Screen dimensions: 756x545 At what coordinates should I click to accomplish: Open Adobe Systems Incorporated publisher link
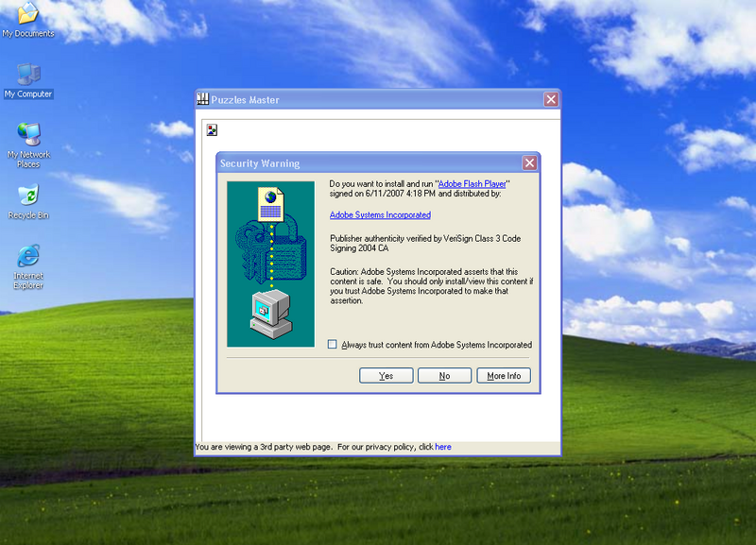click(381, 215)
